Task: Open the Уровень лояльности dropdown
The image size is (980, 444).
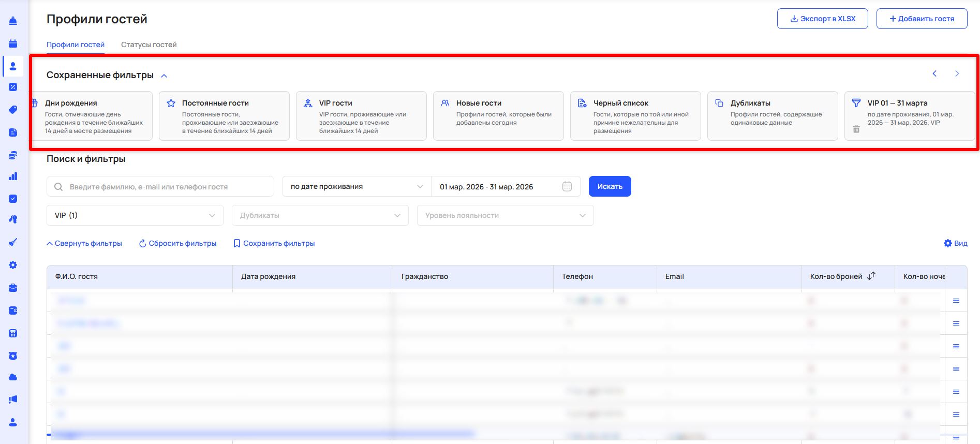Action: [x=505, y=215]
